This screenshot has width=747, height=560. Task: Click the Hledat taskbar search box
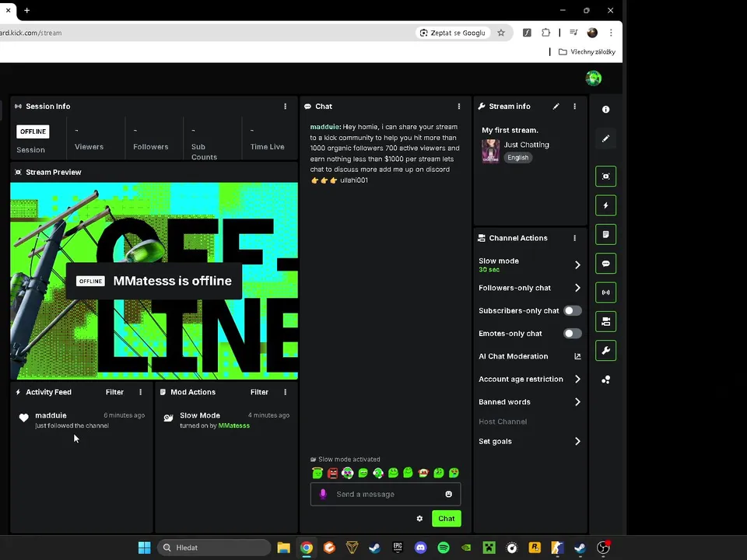pos(214,548)
